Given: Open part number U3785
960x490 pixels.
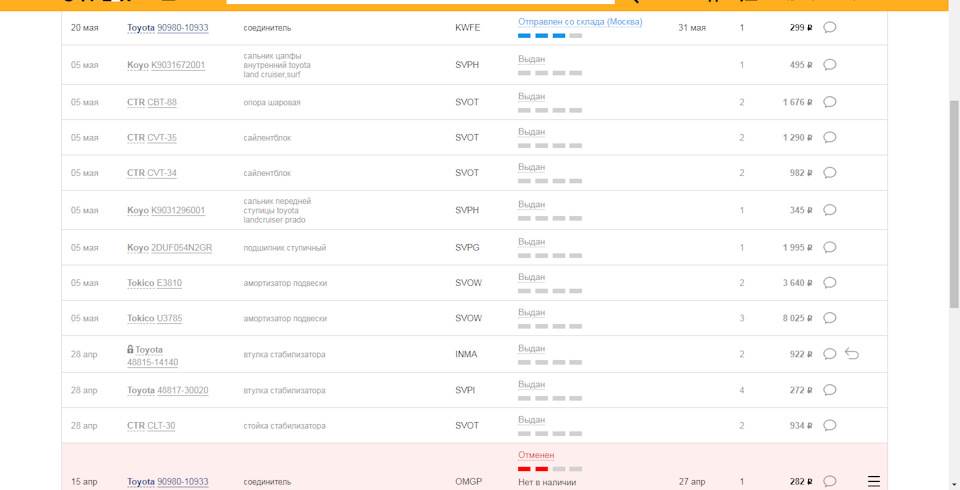Looking at the screenshot, I should [x=169, y=318].
